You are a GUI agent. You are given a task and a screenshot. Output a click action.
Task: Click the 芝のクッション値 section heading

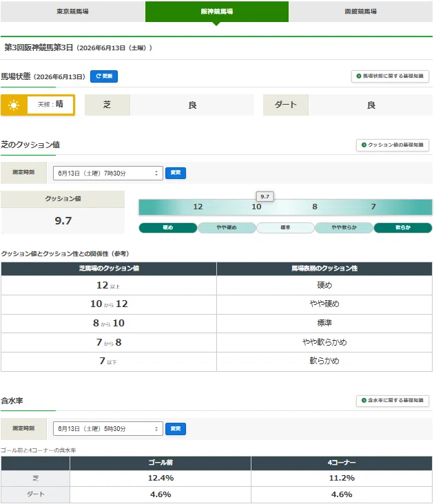tap(30, 145)
